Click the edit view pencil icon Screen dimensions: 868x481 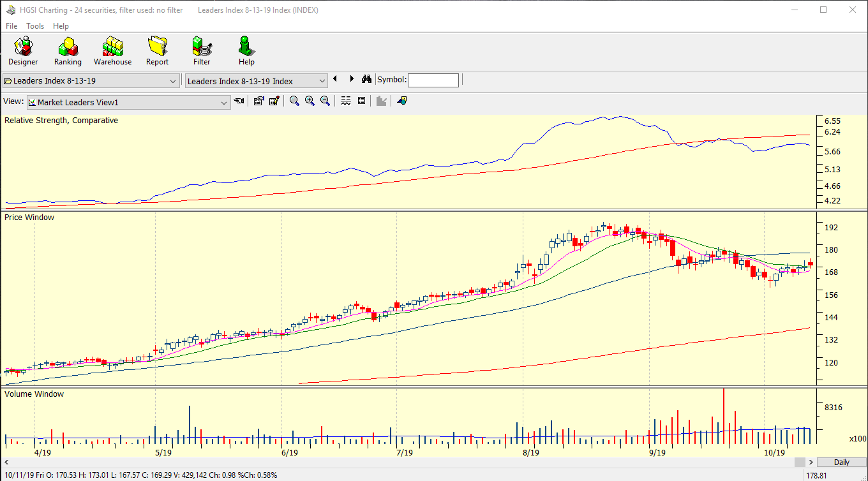click(274, 101)
